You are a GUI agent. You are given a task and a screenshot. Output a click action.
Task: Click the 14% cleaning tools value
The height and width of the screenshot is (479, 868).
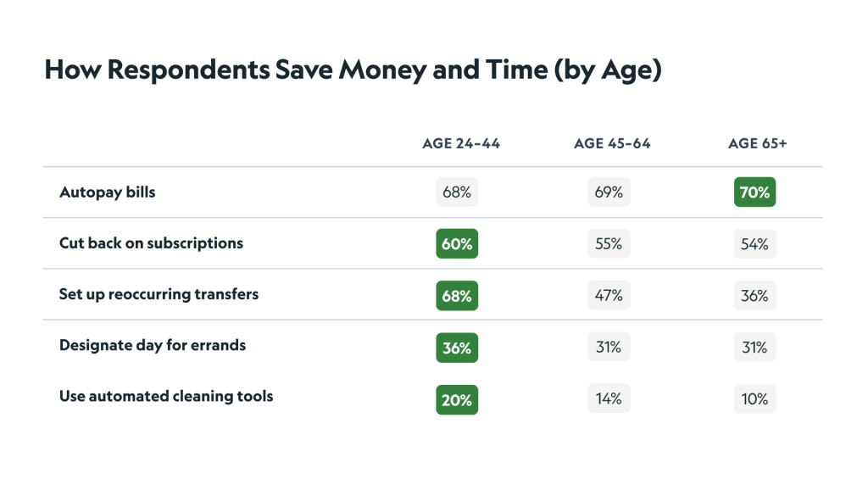tap(609, 399)
